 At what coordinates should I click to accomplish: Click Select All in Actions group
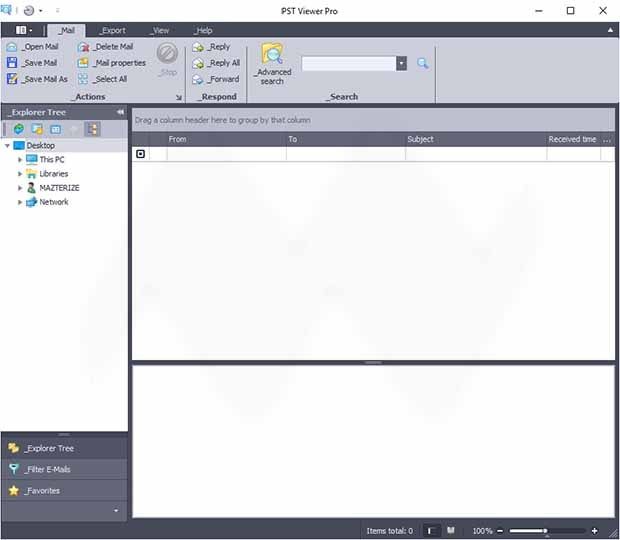tap(102, 79)
